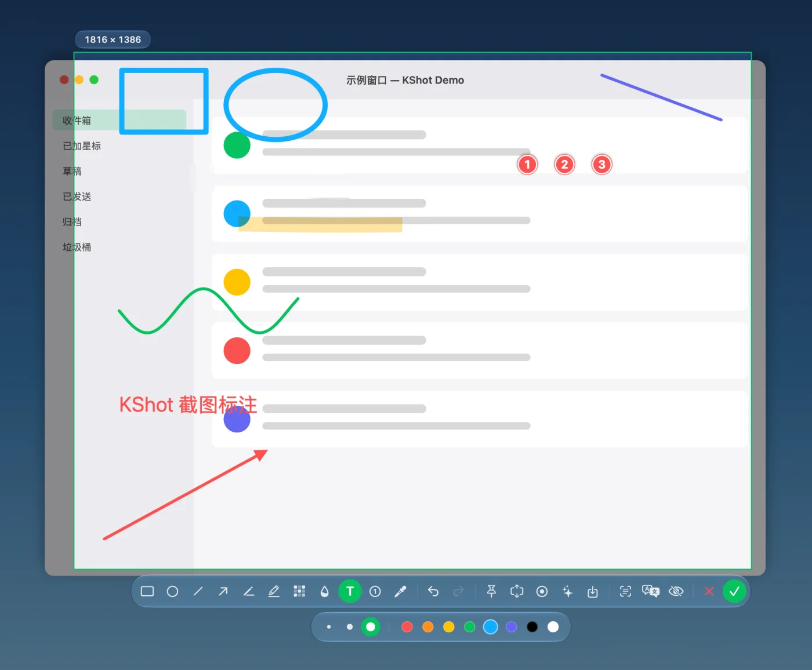Cancel the capture with the red X
The width and height of the screenshot is (812, 670).
[x=709, y=591]
